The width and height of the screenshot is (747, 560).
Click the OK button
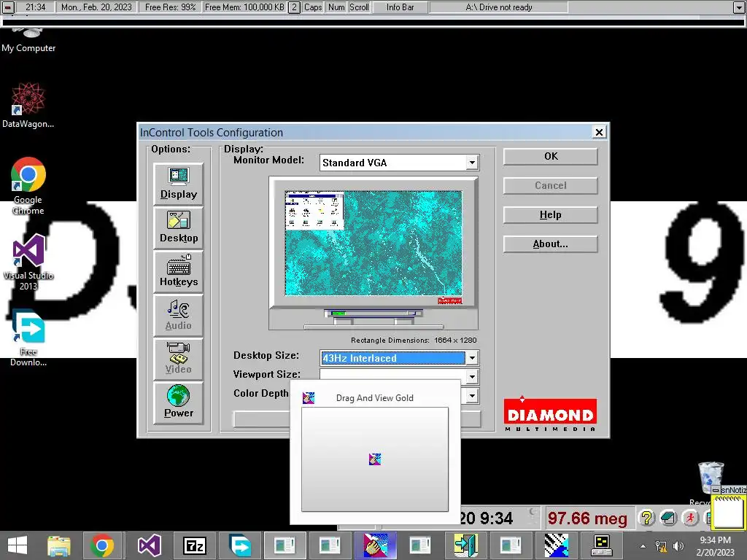[550, 156]
